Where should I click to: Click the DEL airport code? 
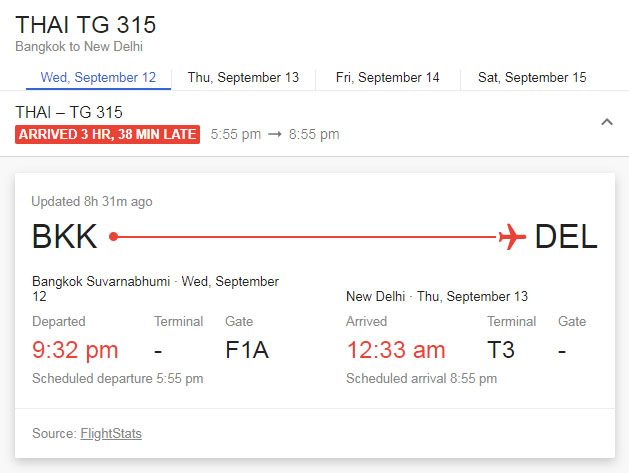(566, 237)
